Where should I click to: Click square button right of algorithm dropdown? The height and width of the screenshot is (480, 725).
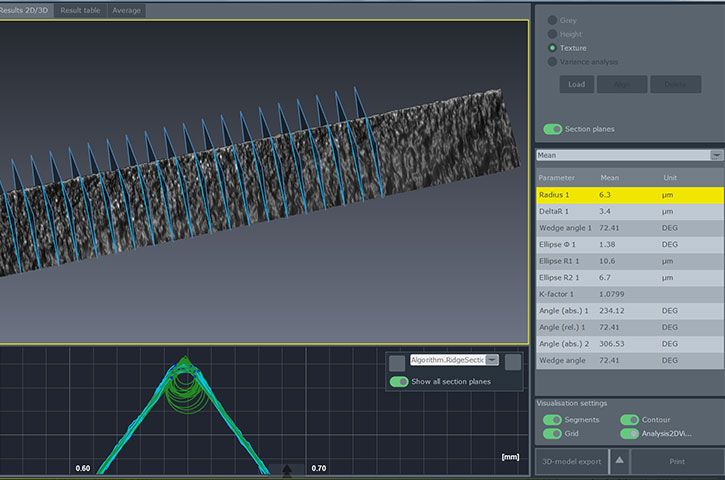click(513, 362)
